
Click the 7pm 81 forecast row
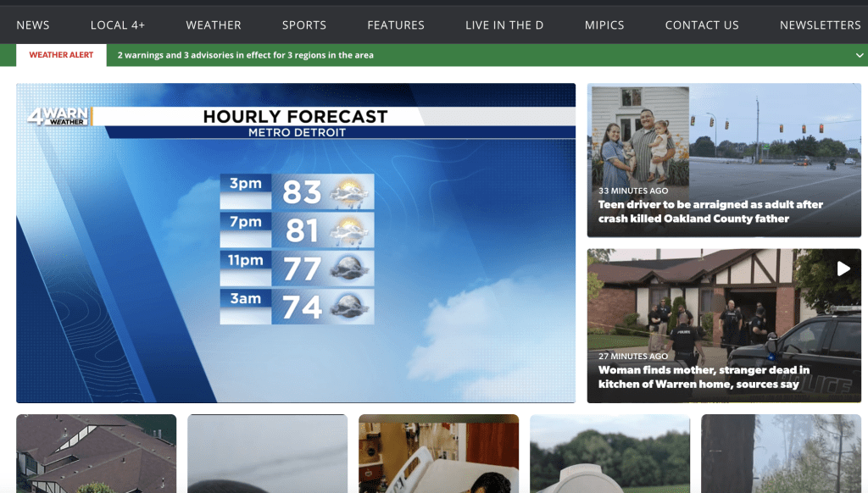click(297, 230)
